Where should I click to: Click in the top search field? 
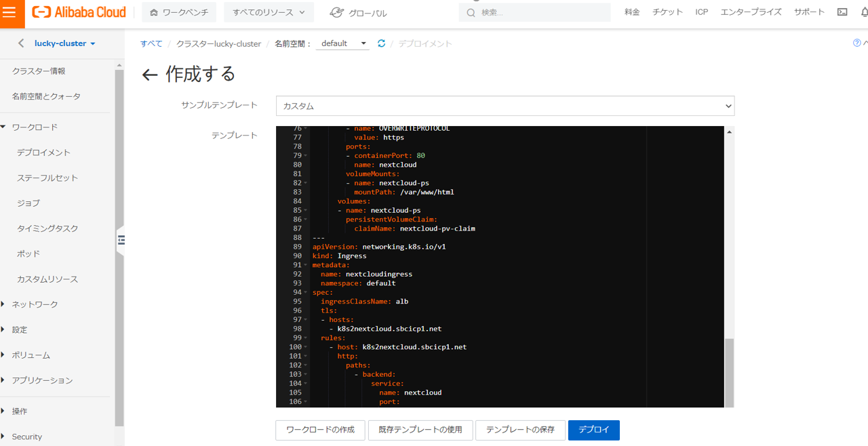click(x=536, y=12)
